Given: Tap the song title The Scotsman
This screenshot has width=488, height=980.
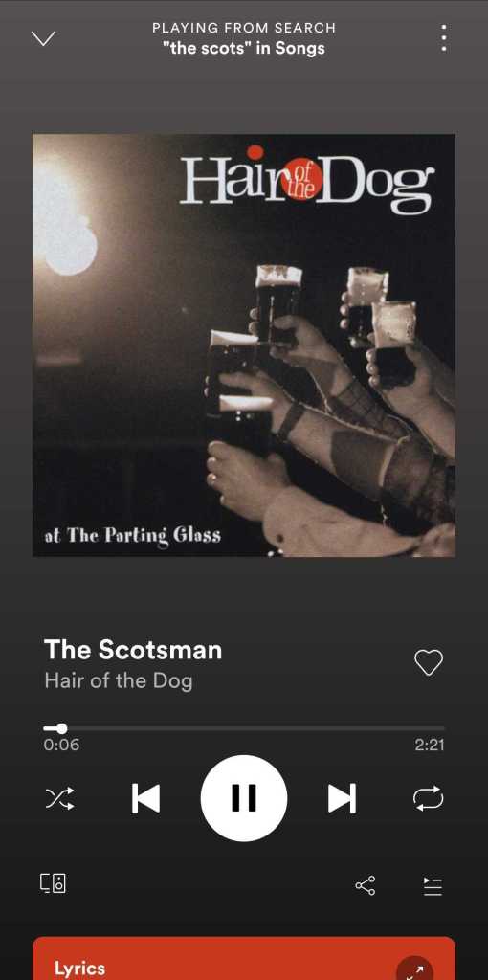Looking at the screenshot, I should coord(133,650).
